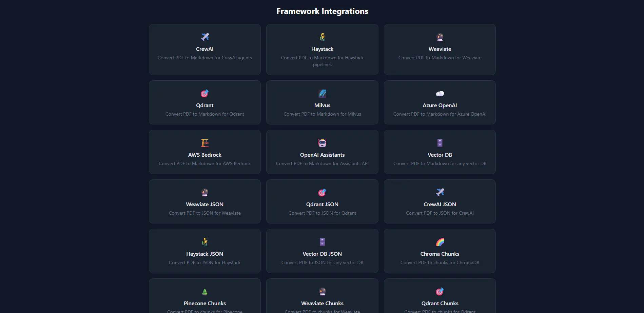Click the cloud icon above Azure OpenAI
The image size is (644, 313).
click(440, 93)
